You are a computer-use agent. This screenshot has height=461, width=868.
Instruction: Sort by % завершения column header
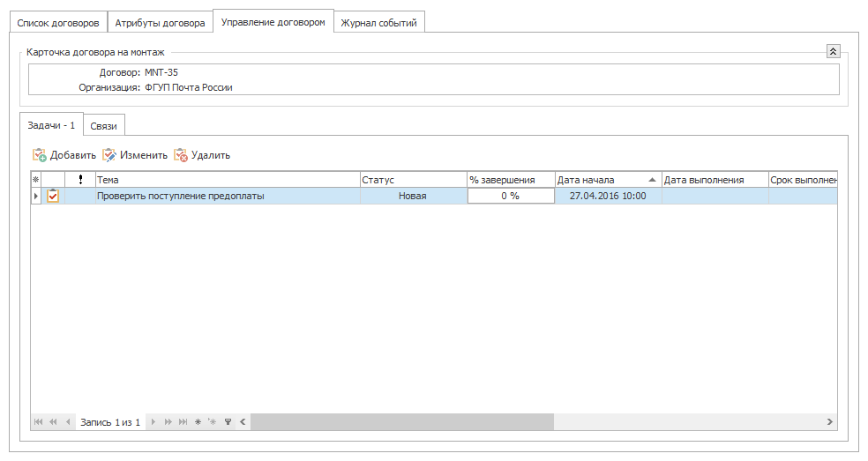(x=511, y=179)
